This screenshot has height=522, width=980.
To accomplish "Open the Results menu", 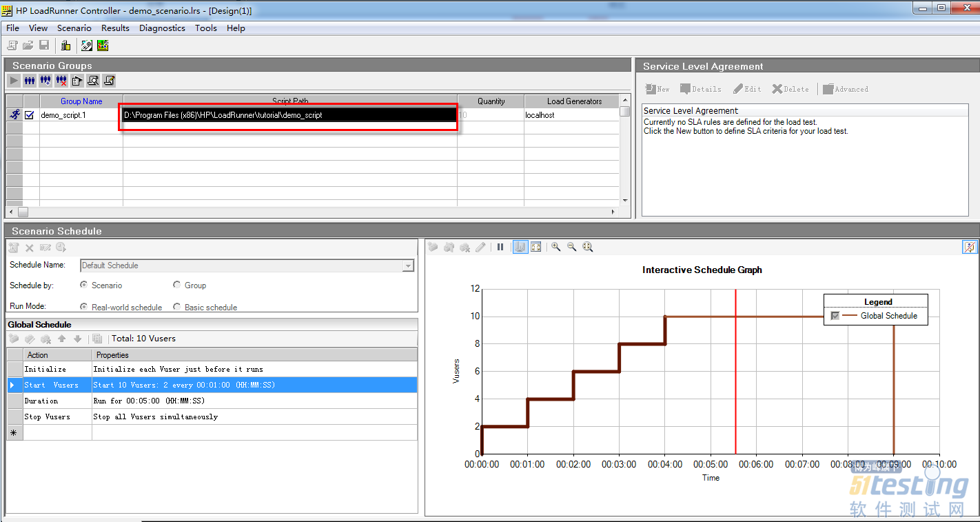I will (115, 28).
